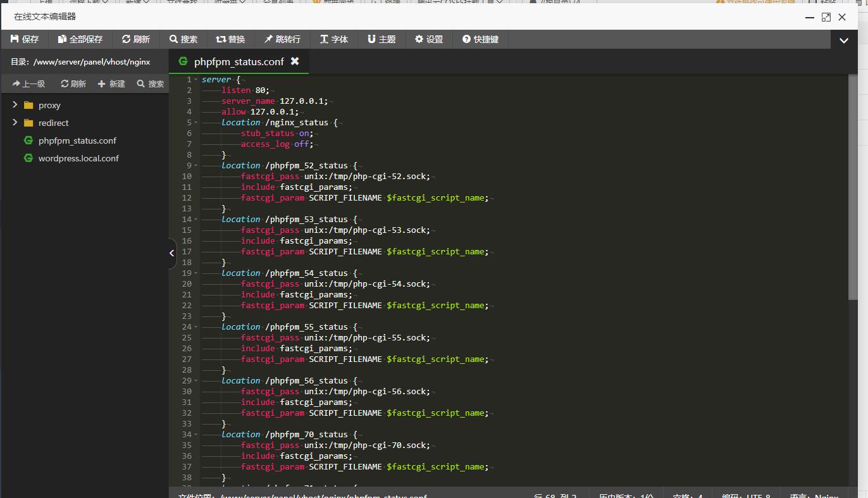Show 快捷键 keyboard shortcuts help

pyautogui.click(x=480, y=39)
